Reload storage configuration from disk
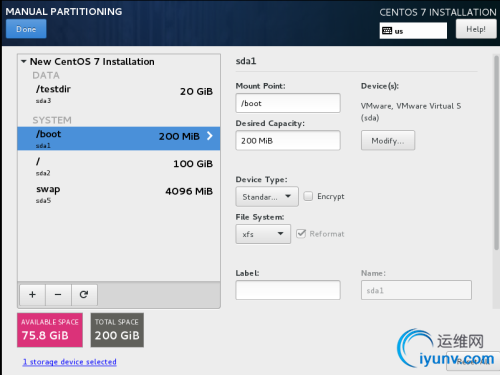500x375 pixels. tap(84, 295)
